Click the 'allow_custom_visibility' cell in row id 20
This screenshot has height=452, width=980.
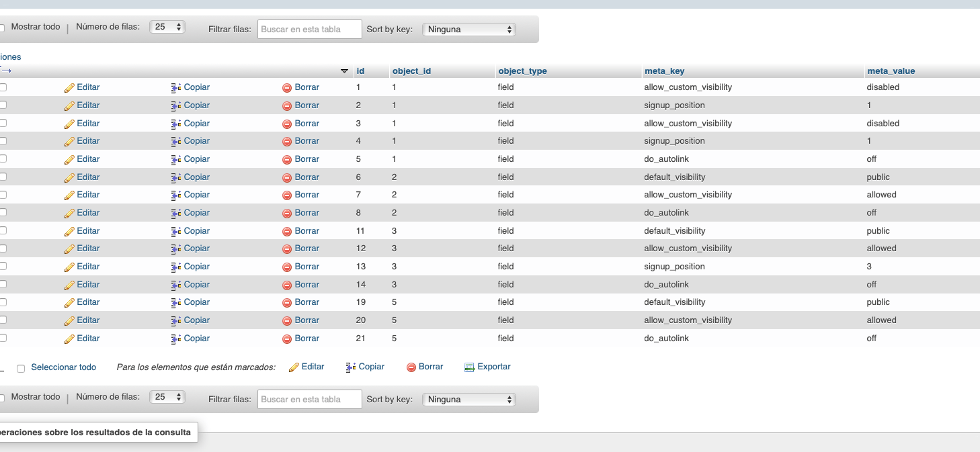point(688,320)
